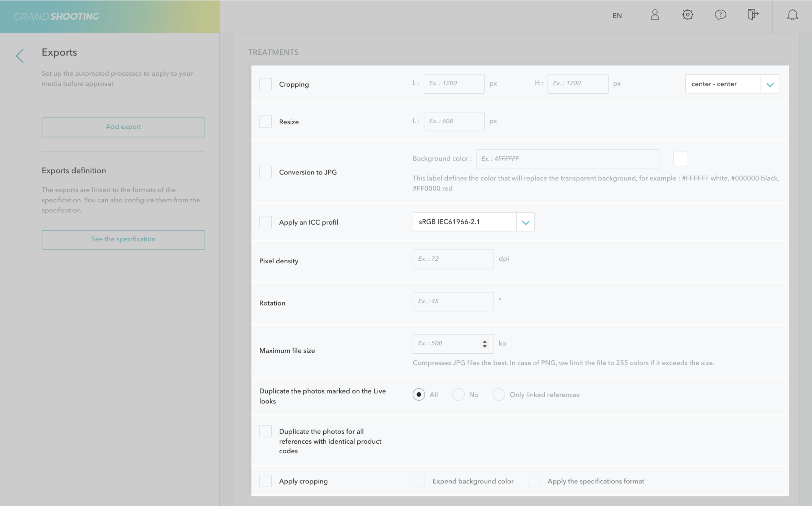Open settings via the gear icon
812x506 pixels.
[688, 15]
